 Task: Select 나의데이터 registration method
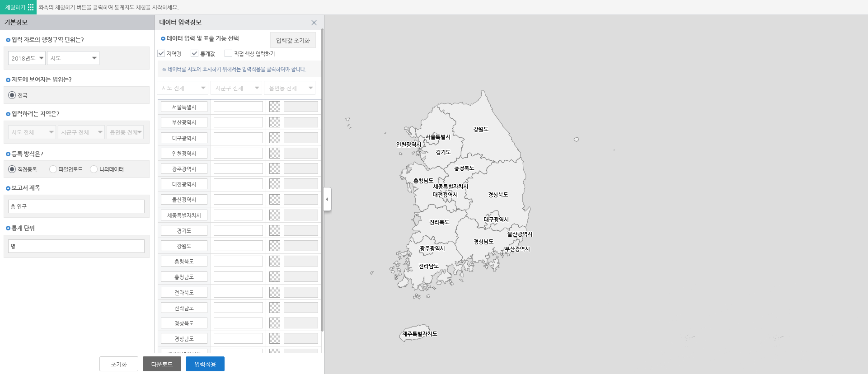point(94,169)
